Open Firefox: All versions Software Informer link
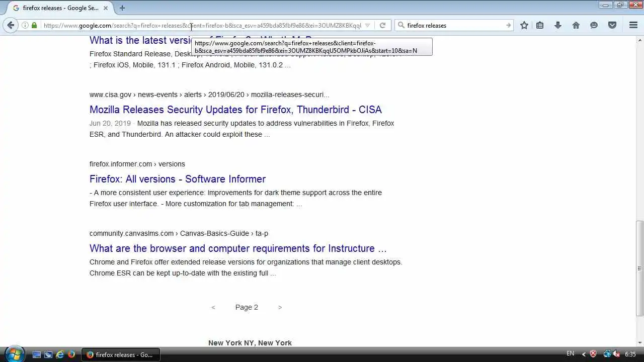This screenshot has width=644, height=362. (178, 179)
